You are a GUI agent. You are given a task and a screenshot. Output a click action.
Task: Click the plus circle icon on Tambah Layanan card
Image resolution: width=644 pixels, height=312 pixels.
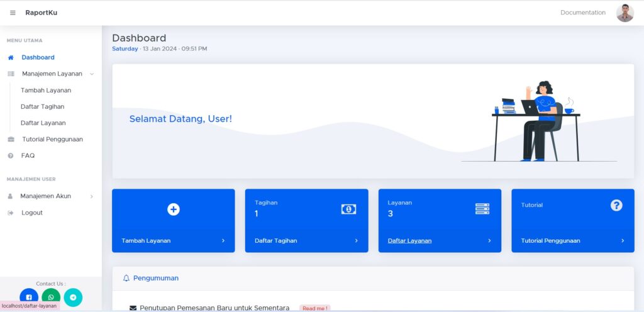coord(174,209)
